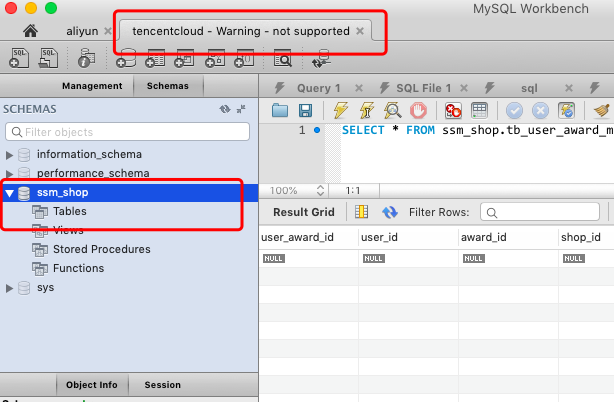The image size is (614, 402).
Task: Switch to Query 1 tab
Action: pos(318,88)
